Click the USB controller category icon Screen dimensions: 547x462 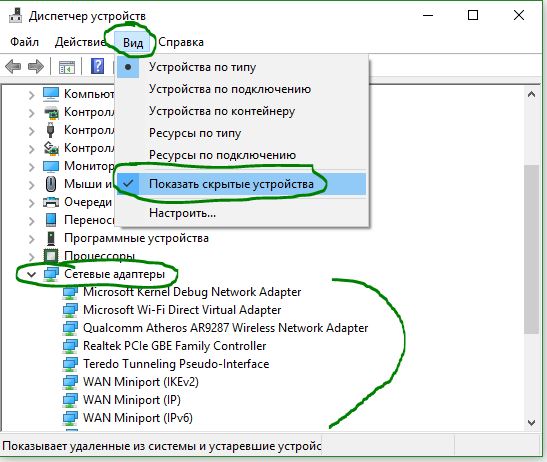click(51, 130)
